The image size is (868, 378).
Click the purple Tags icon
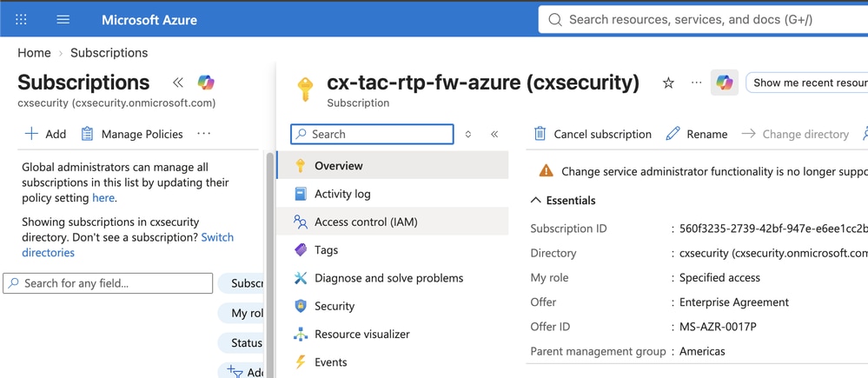point(300,250)
